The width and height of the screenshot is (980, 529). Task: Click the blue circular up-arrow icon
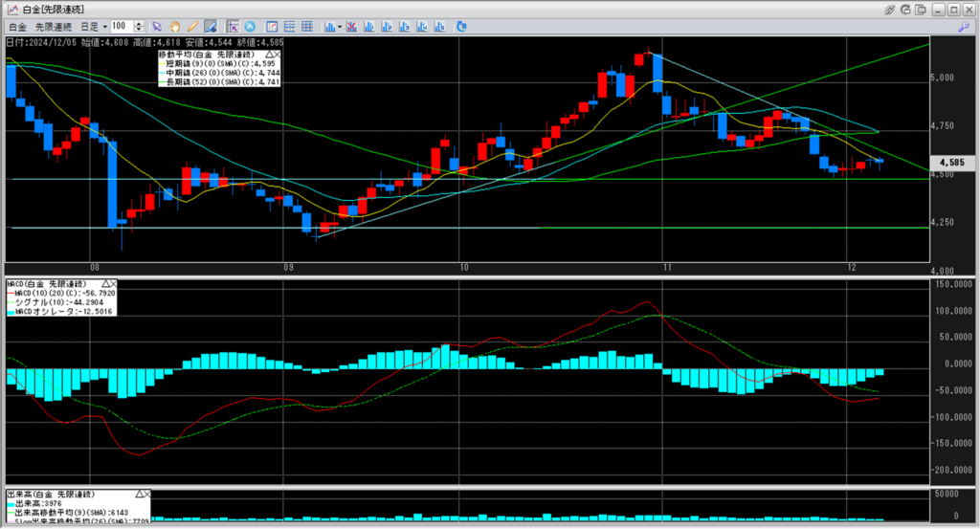pos(250,26)
